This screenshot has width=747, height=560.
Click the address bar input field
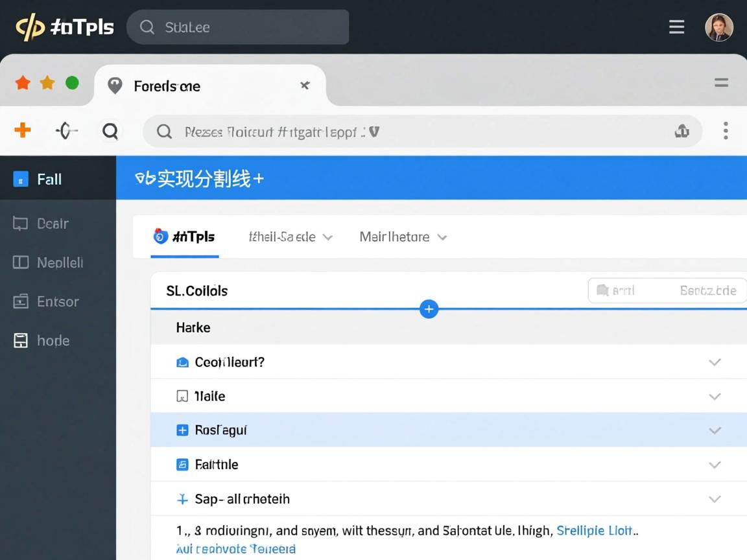click(x=415, y=132)
